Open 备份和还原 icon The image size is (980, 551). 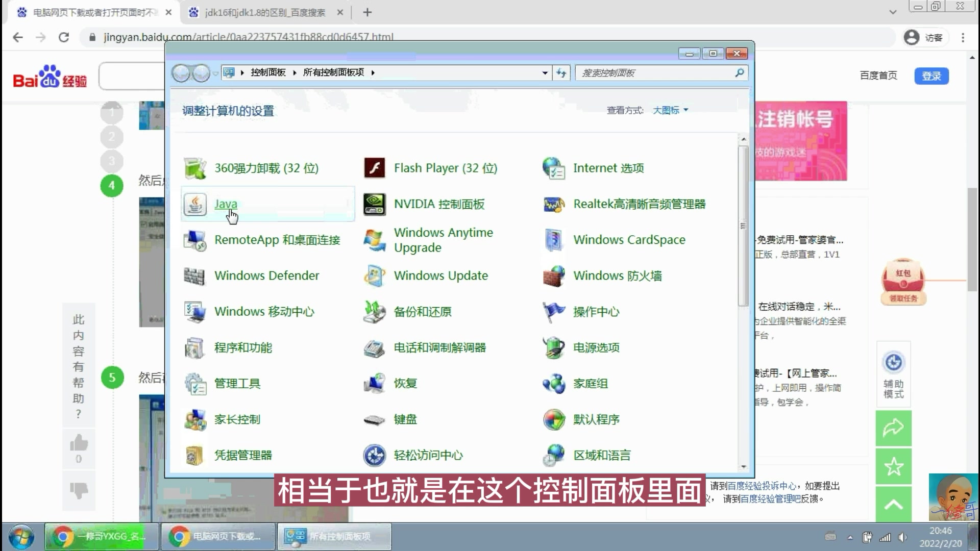coord(374,312)
